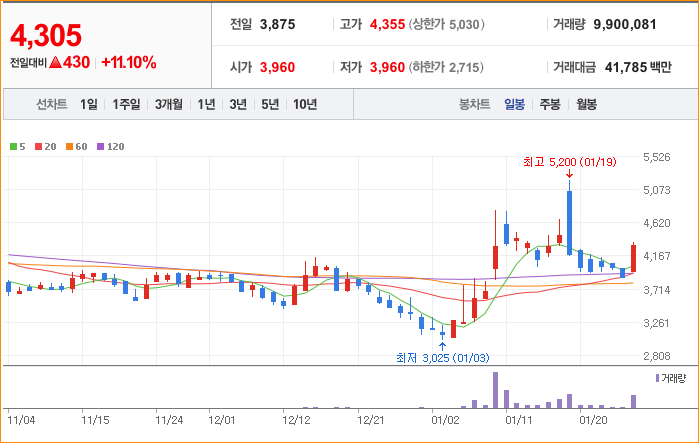Switch line chart to 1주일
Viewport: 699px width, 443px height.
[x=126, y=104]
